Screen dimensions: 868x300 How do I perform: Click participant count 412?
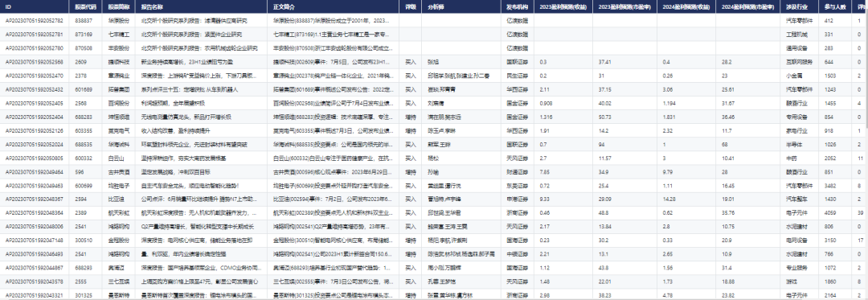(828, 20)
